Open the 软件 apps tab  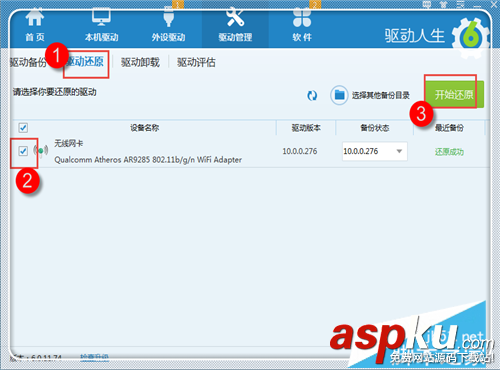[x=302, y=26]
